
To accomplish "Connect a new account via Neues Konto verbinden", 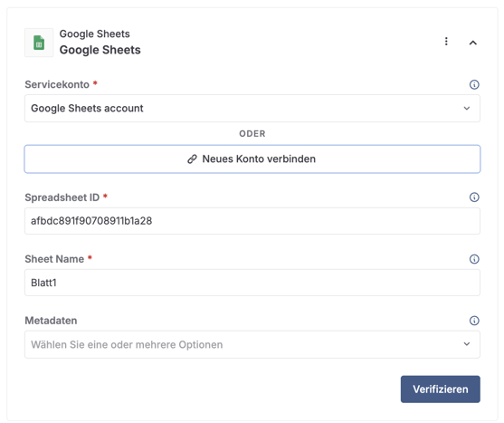I will [252, 159].
